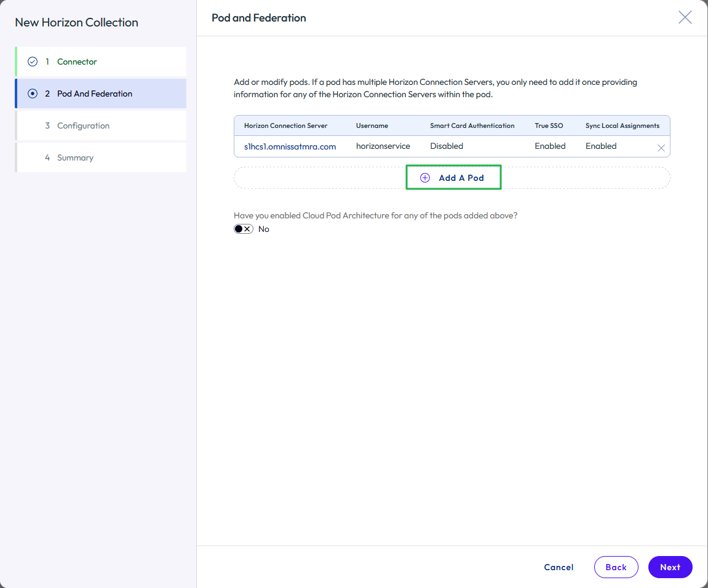This screenshot has height=588, width=708.
Task: Click the Username column header
Action: click(x=372, y=125)
